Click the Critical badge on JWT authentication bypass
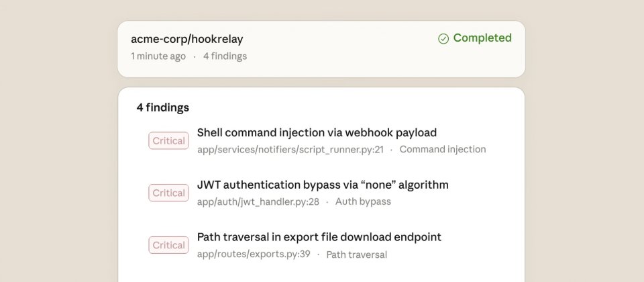 [168, 193]
